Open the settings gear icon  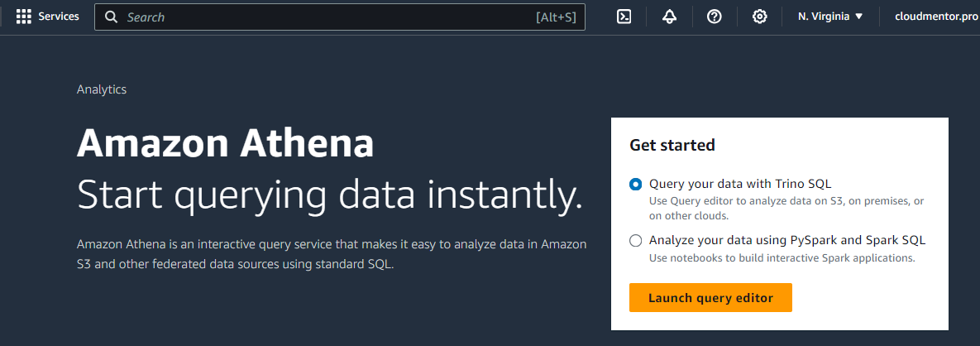(759, 17)
